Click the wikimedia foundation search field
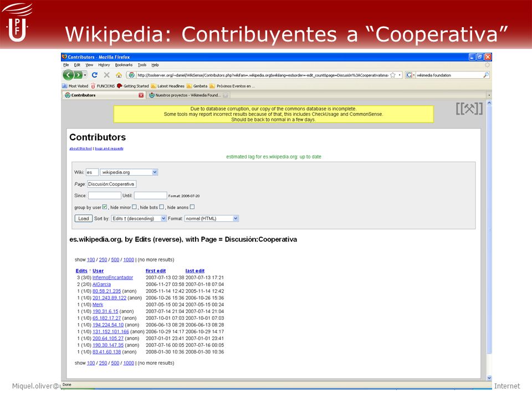Image resolution: width=532 pixels, height=399 pixels. tap(449, 75)
